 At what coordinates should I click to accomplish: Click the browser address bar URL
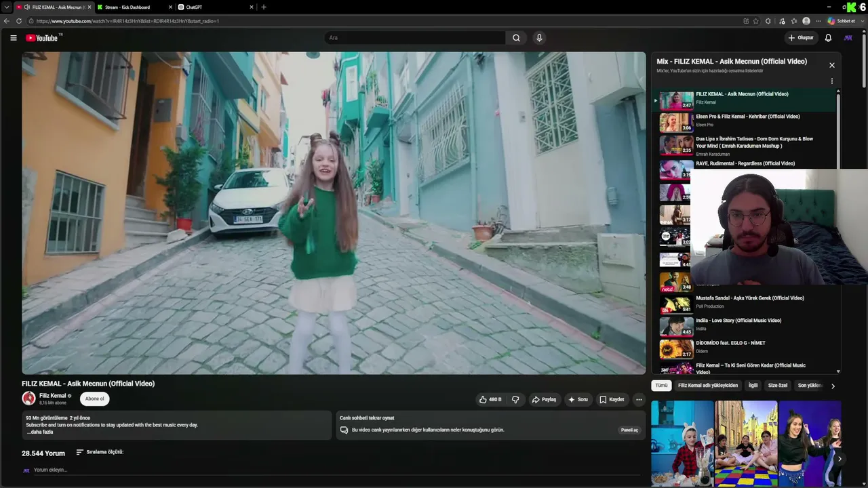127,21
